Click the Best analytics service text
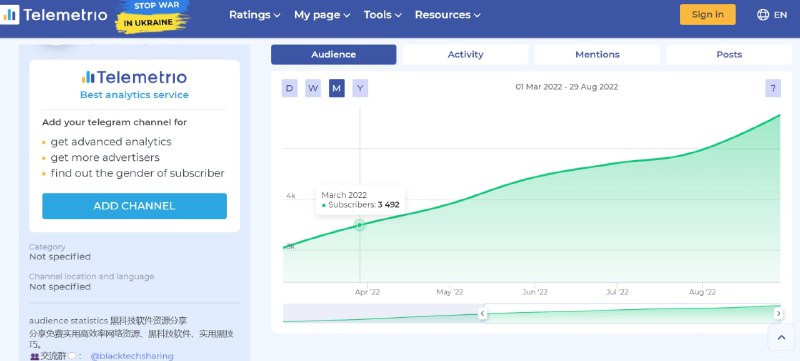Screen dimensions: 800x361 coord(135,95)
